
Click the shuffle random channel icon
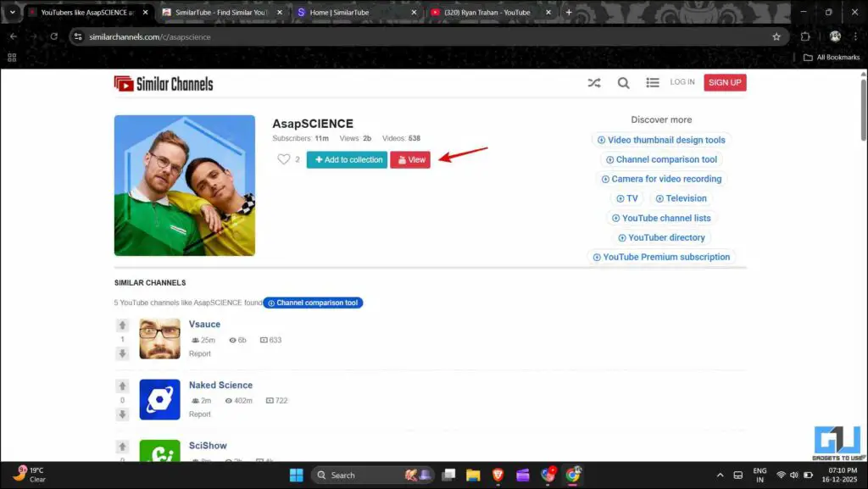(594, 83)
